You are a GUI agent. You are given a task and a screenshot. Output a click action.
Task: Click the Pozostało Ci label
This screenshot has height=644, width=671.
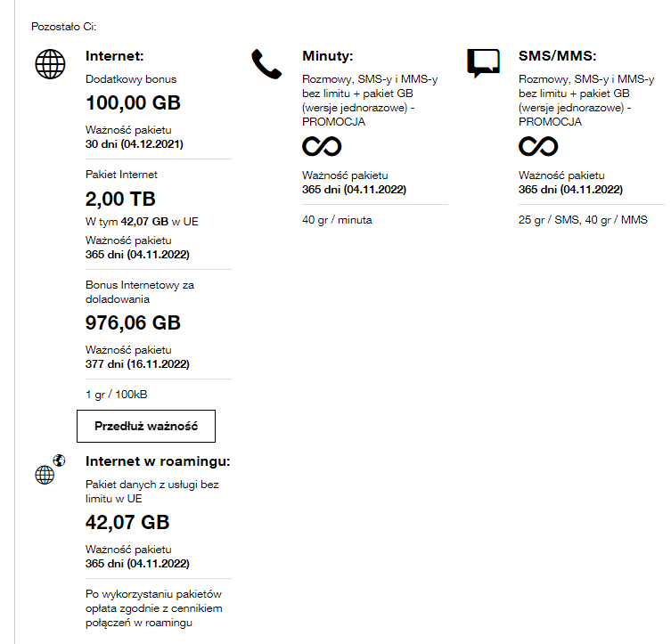[63, 28]
